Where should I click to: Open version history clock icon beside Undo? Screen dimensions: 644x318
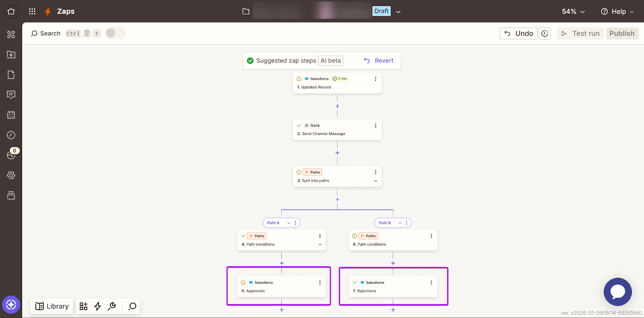pyautogui.click(x=545, y=33)
